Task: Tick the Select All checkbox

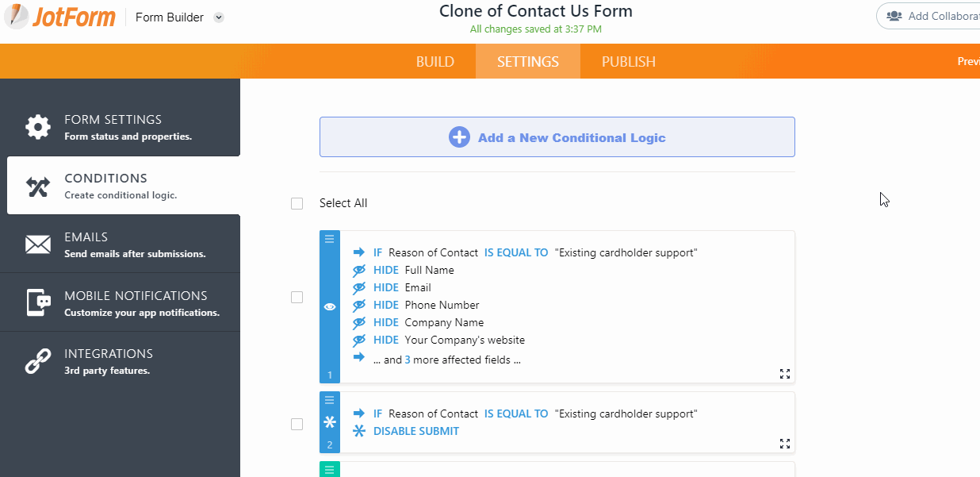Action: pyautogui.click(x=297, y=203)
